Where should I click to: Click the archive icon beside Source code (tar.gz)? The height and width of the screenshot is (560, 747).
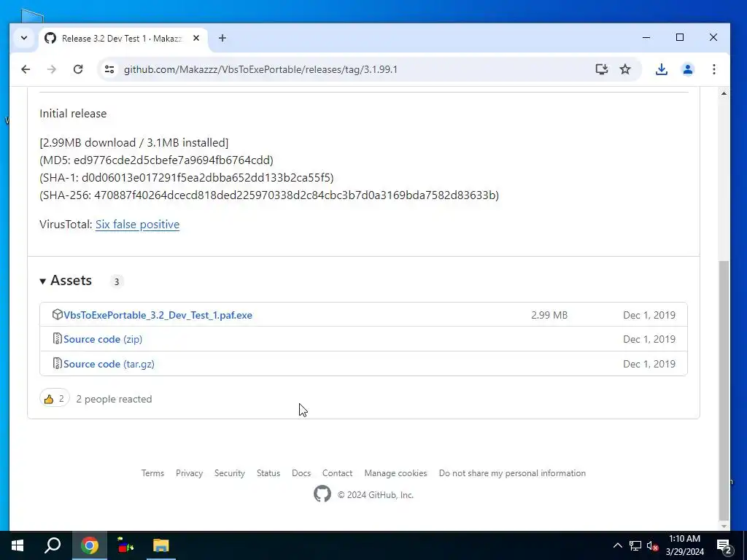57,363
